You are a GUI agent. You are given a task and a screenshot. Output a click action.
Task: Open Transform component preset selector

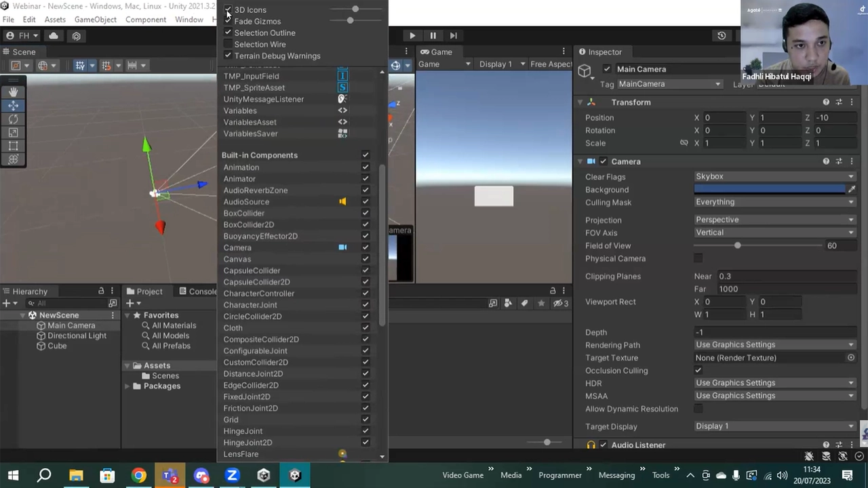point(839,102)
